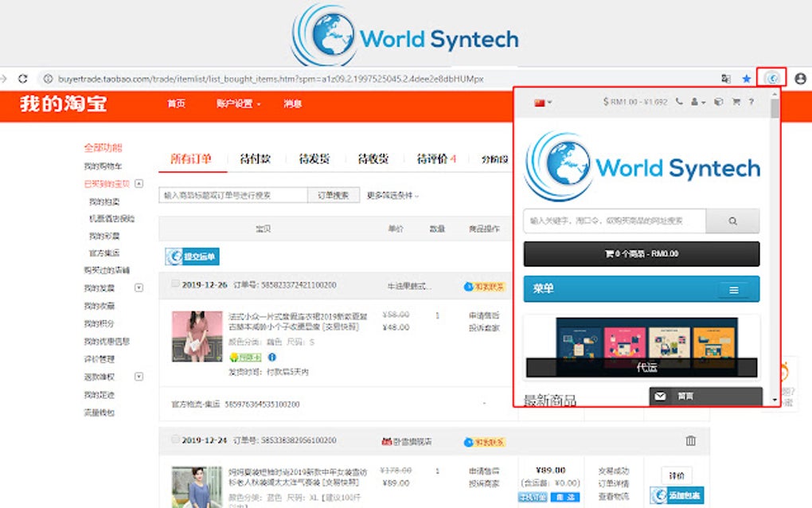
Task: Toggle the bookmark star in the address bar
Action: (x=746, y=78)
